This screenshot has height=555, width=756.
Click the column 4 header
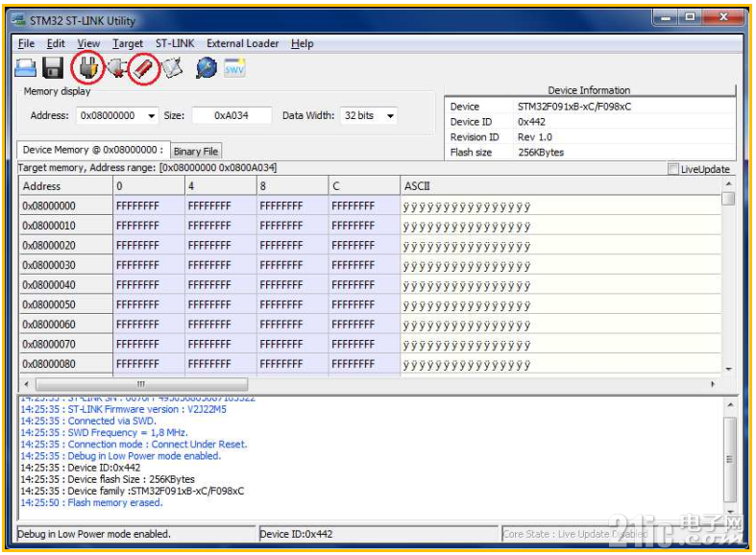click(221, 186)
